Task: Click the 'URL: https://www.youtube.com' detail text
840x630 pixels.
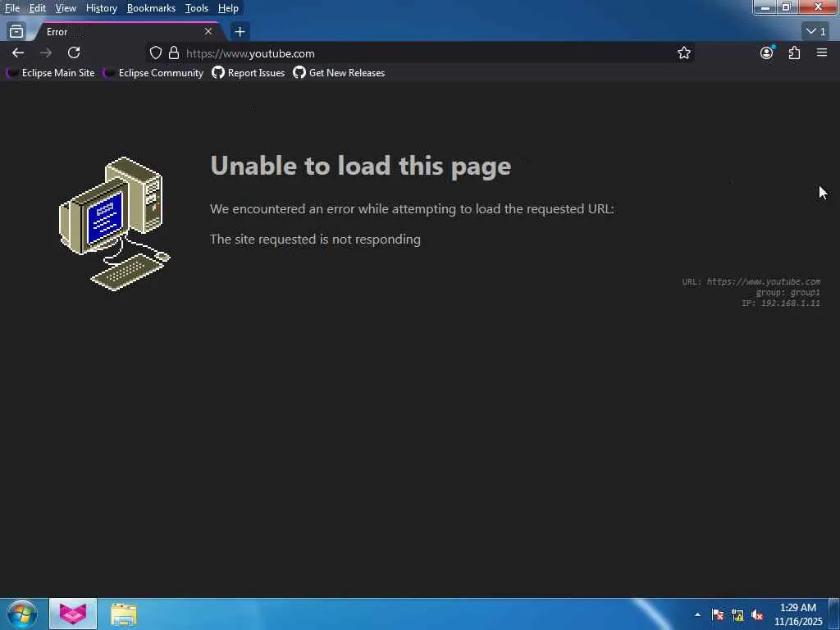Action: (751, 281)
